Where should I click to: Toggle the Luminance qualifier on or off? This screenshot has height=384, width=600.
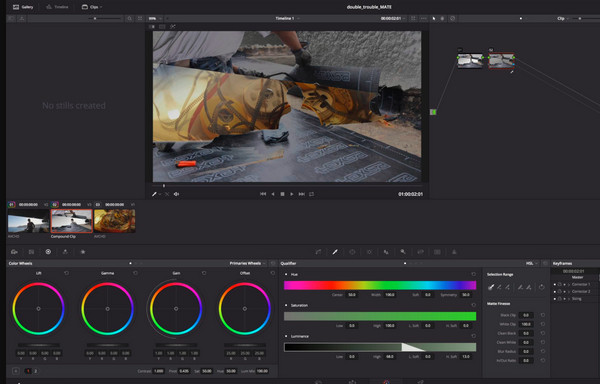286,336
